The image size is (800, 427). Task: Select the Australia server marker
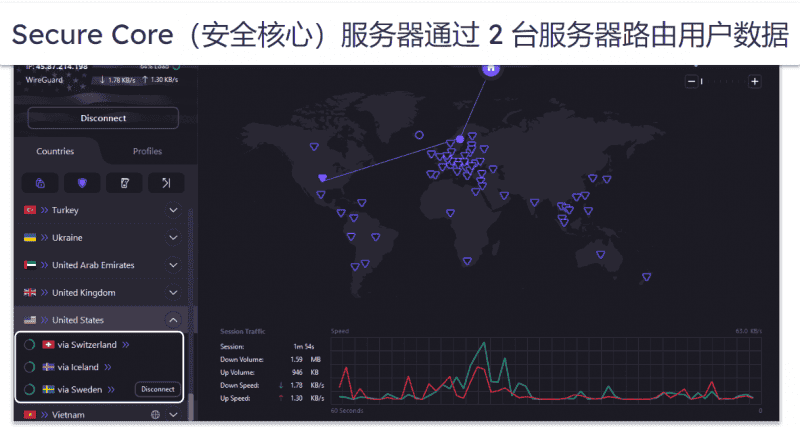[x=601, y=255]
